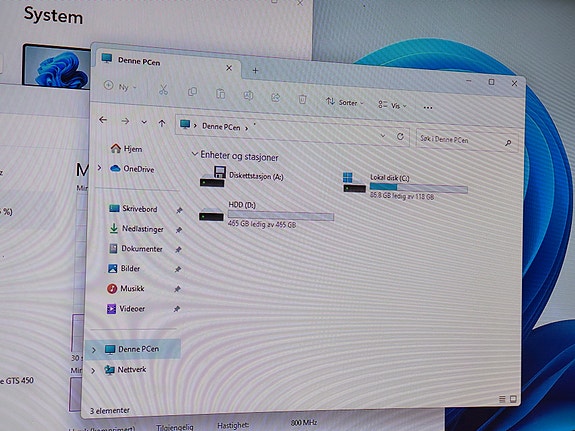575x431 pixels.
Task: Click the Copy icon in toolbar
Action: point(192,92)
